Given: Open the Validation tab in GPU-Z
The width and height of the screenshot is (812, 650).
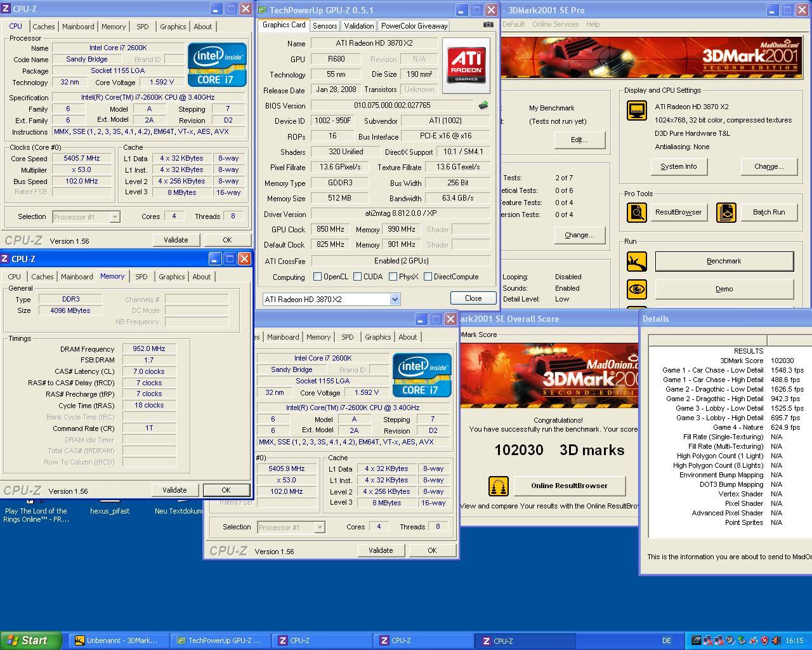Looking at the screenshot, I should (x=359, y=26).
